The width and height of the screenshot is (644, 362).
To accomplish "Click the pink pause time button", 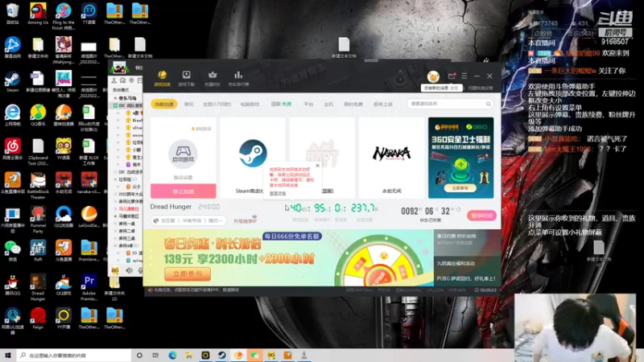I will pos(481,216).
